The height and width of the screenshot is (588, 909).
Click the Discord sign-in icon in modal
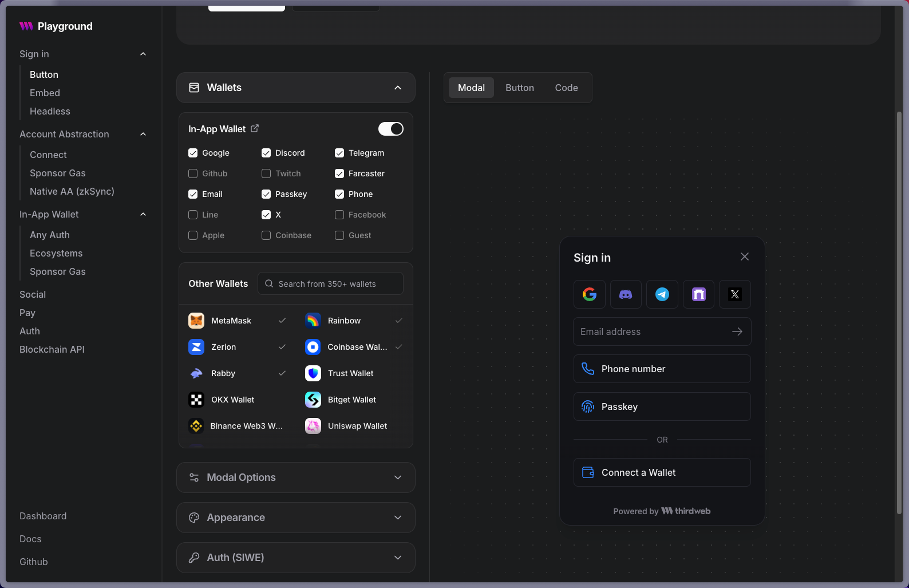626,294
